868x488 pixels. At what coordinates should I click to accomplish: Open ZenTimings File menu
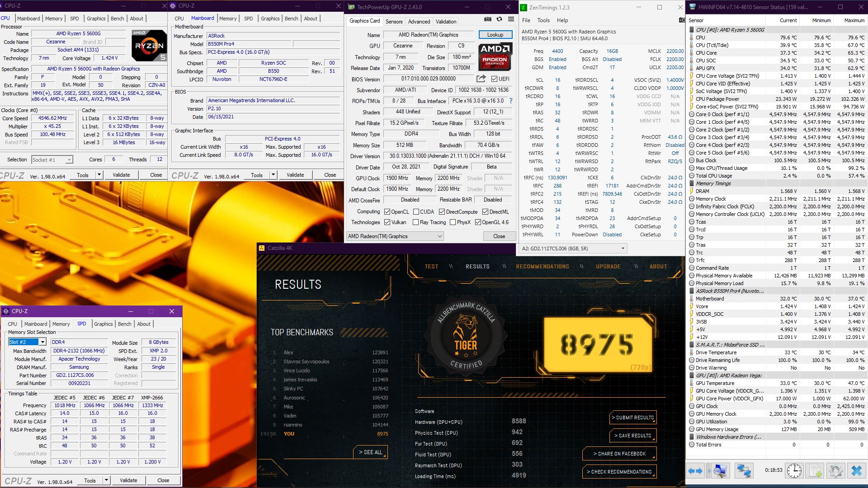click(x=526, y=20)
